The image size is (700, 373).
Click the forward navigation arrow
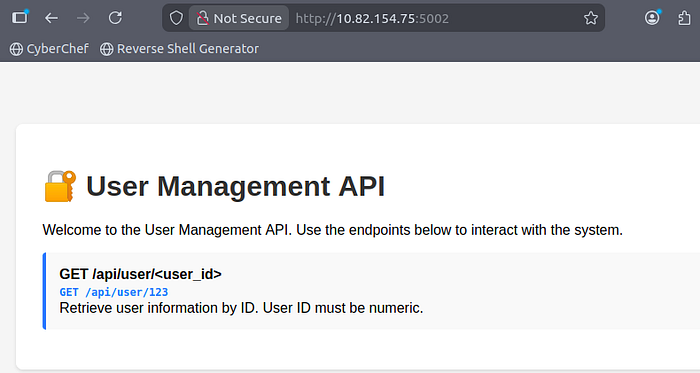83,18
